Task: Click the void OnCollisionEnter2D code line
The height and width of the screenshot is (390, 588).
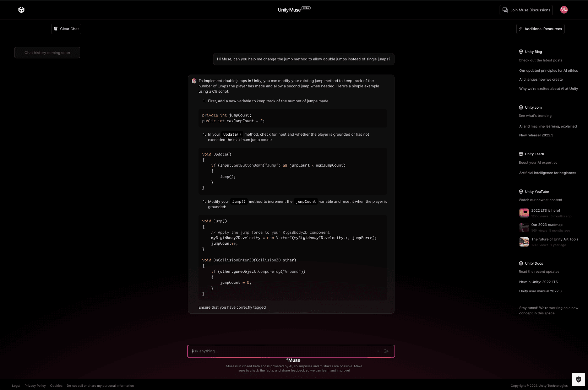Action: click(x=249, y=260)
